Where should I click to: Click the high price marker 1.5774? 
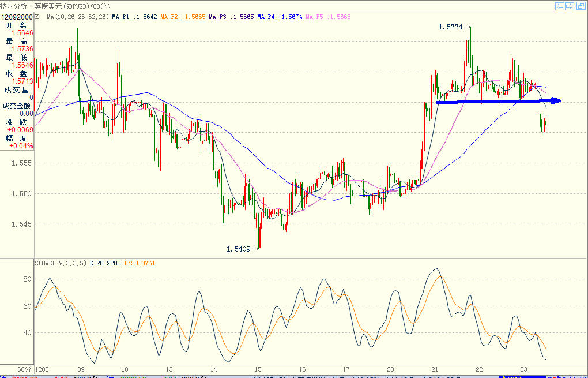[x=450, y=27]
